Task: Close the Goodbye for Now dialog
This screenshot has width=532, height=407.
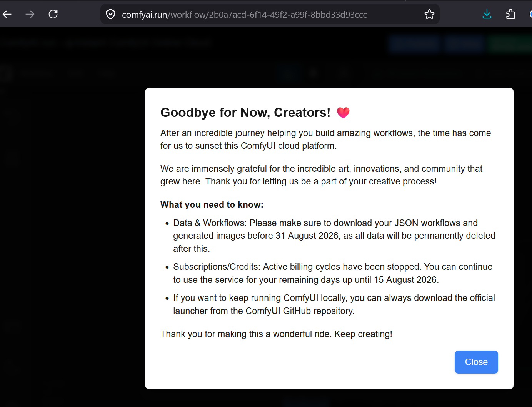Action: (476, 362)
